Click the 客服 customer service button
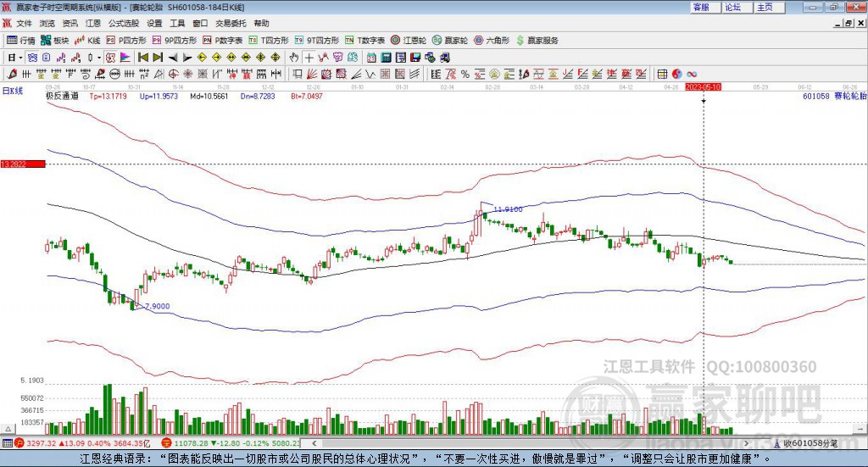Viewport: 868px width, 467px height. pos(704,7)
